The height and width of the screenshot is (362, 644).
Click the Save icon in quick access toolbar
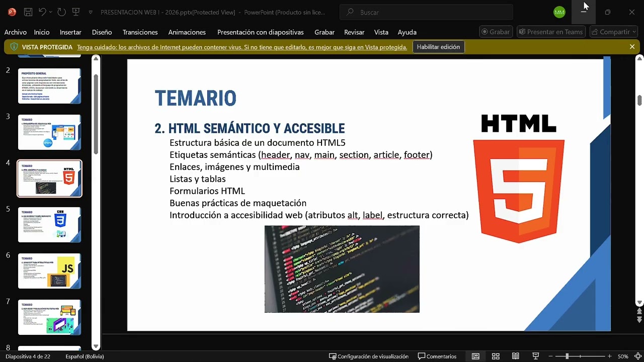pos(29,12)
